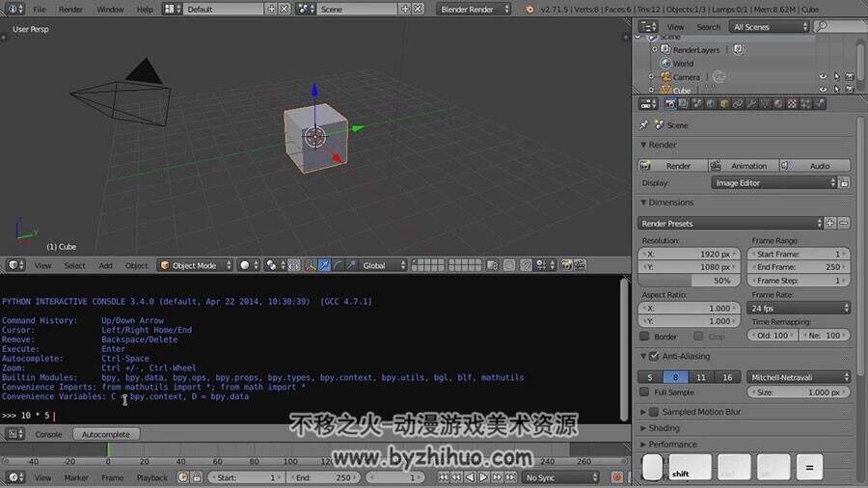Open the Display Image Editor dropdown
Screen dimensions: 868x488
(x=773, y=182)
